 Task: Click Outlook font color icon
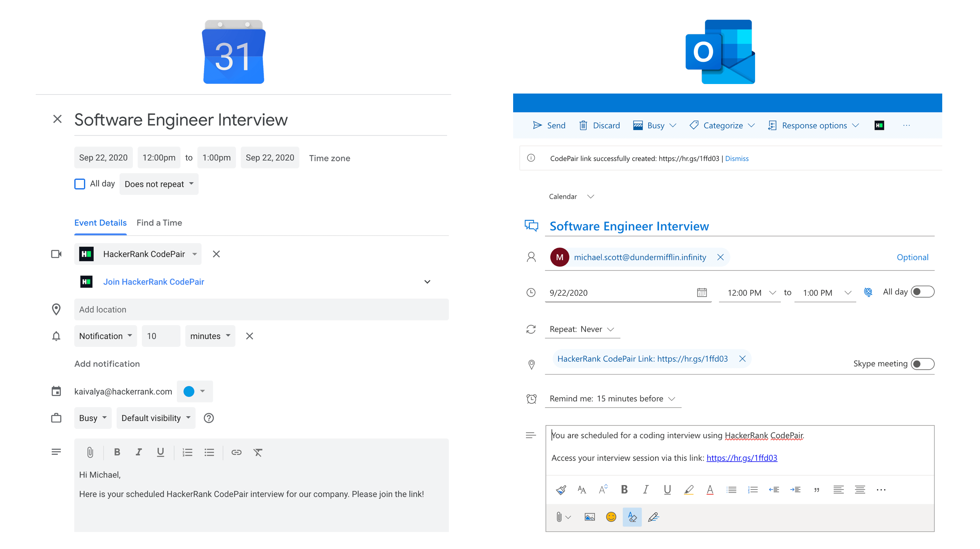click(x=709, y=490)
